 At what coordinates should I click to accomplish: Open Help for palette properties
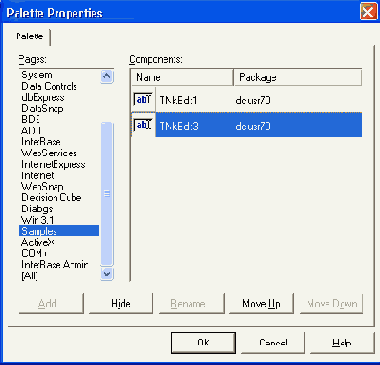pyautogui.click(x=342, y=342)
